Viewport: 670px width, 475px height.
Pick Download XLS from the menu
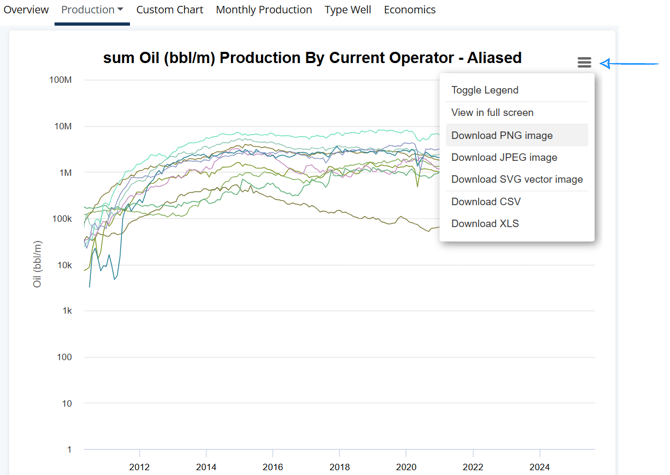click(x=485, y=223)
